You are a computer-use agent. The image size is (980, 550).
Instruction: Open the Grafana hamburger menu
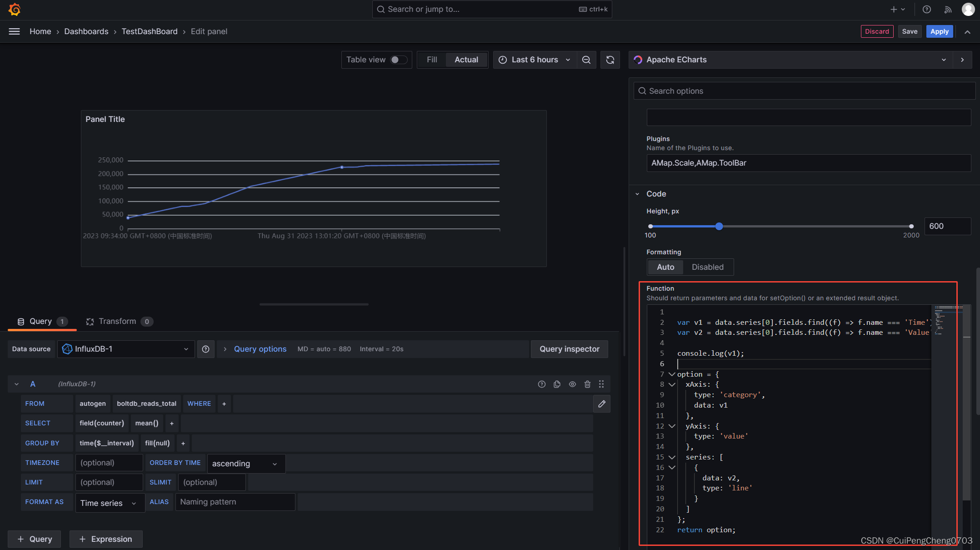point(14,31)
